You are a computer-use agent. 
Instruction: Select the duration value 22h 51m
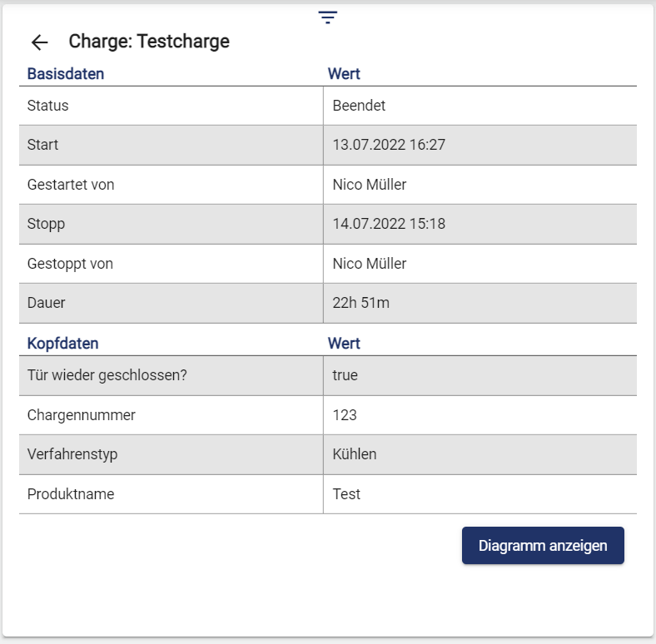360,303
